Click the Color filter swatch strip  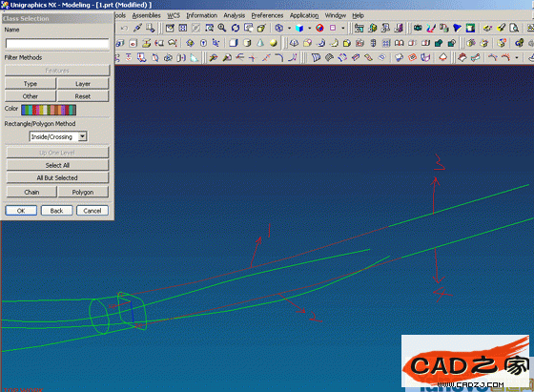tap(49, 110)
